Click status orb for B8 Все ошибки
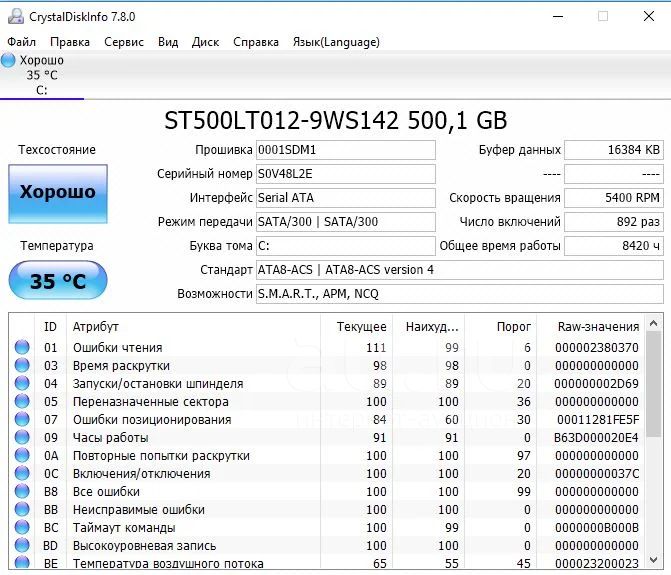This screenshot has height=575, width=671. [22, 491]
